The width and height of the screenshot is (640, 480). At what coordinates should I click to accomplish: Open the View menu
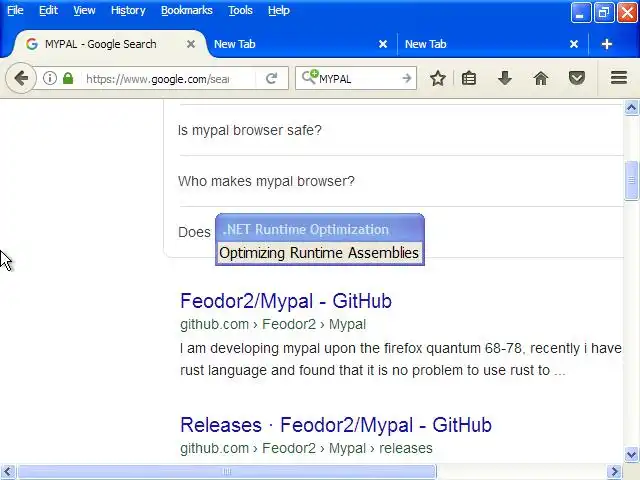click(x=84, y=10)
